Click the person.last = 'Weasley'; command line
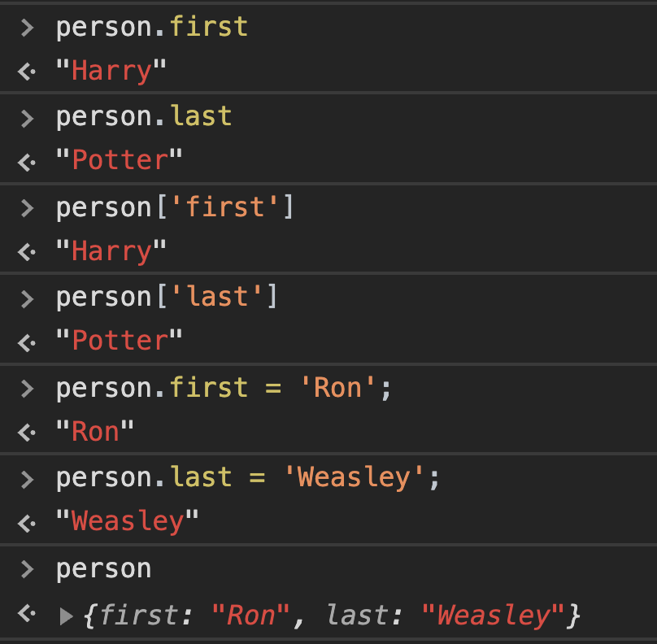Image resolution: width=657 pixels, height=644 pixels. (248, 478)
